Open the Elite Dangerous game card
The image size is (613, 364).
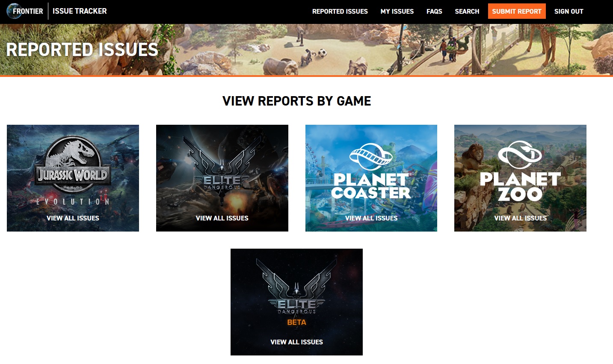tap(222, 178)
